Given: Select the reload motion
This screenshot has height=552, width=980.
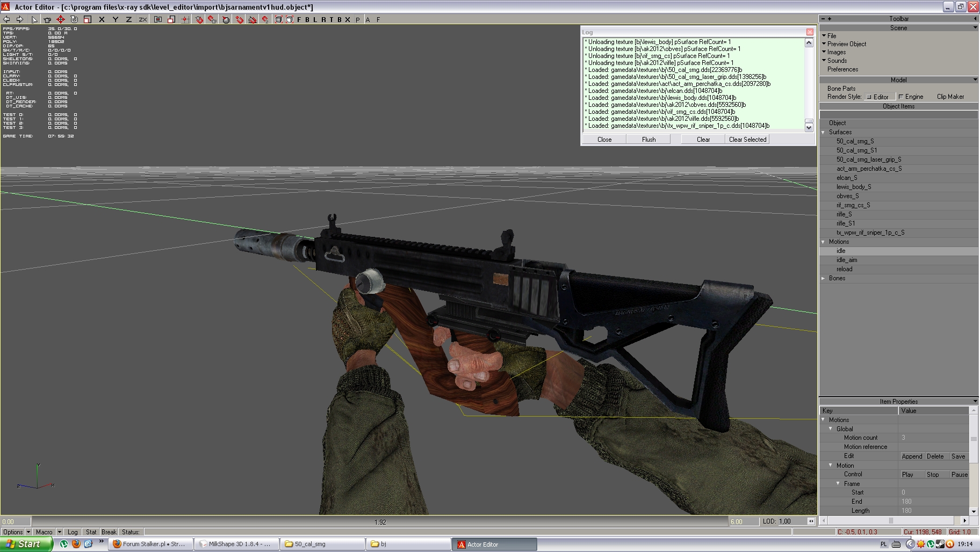Looking at the screenshot, I should 844,269.
